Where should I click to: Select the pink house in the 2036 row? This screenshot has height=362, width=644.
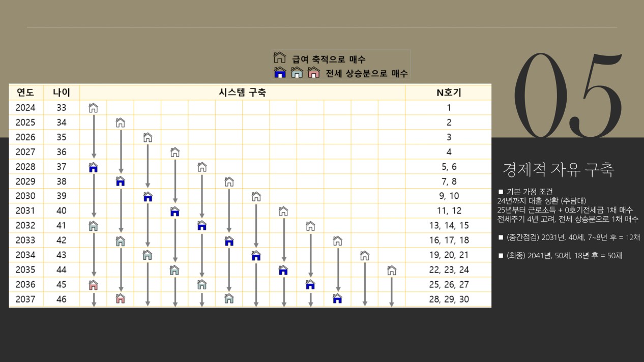point(93,285)
